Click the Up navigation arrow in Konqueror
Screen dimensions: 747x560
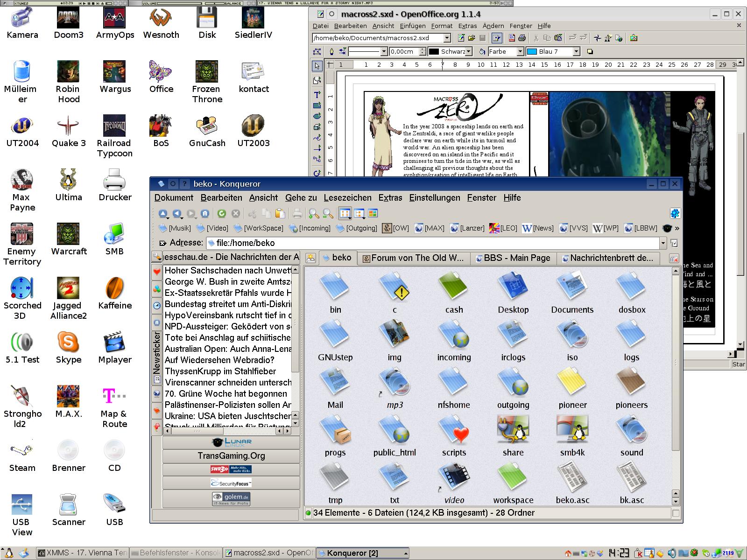(163, 214)
